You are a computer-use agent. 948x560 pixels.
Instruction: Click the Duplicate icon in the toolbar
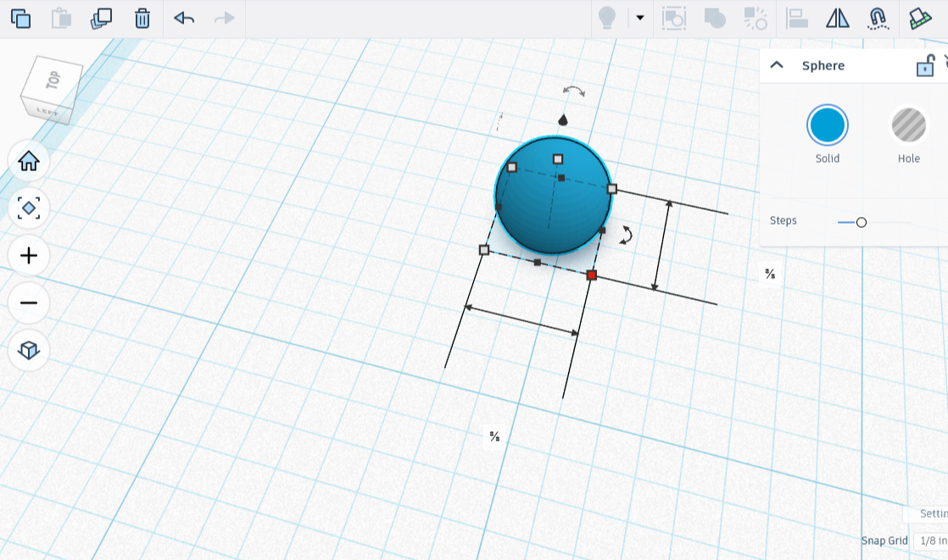tap(100, 18)
